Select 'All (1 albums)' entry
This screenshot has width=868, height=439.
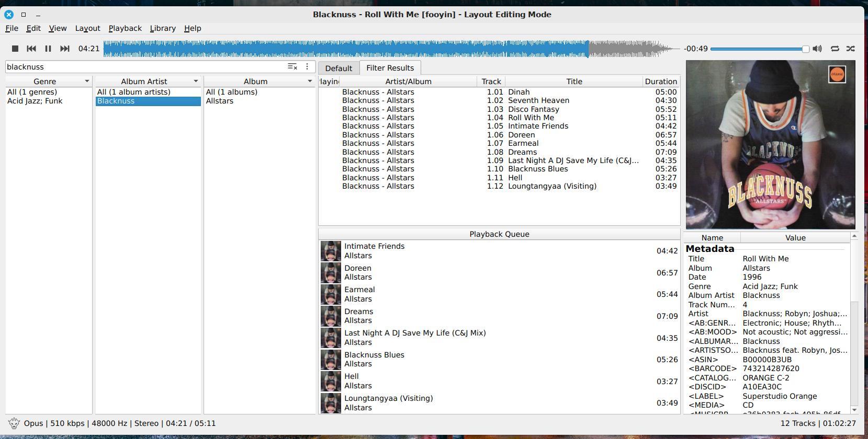tap(260, 92)
